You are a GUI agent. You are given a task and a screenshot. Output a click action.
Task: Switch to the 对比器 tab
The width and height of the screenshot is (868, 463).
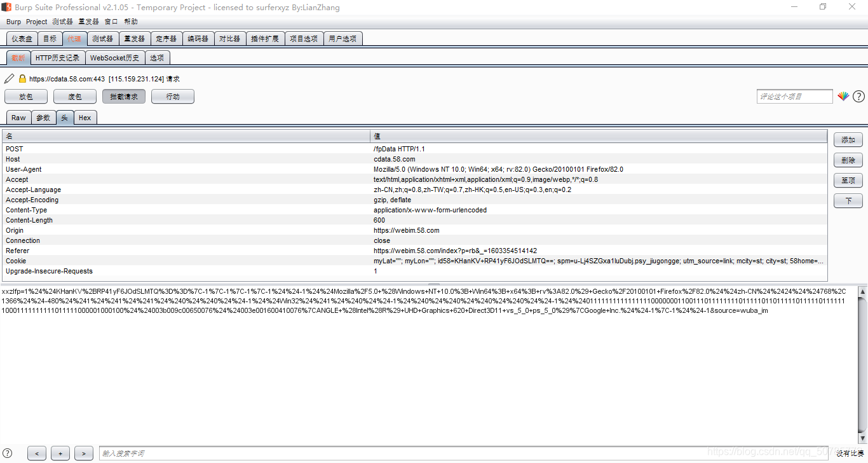point(229,39)
